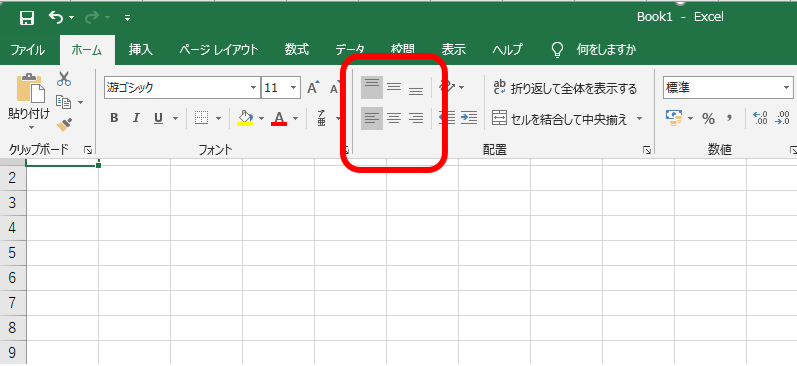Click セルを結合して中央揃え merge button

click(560, 120)
